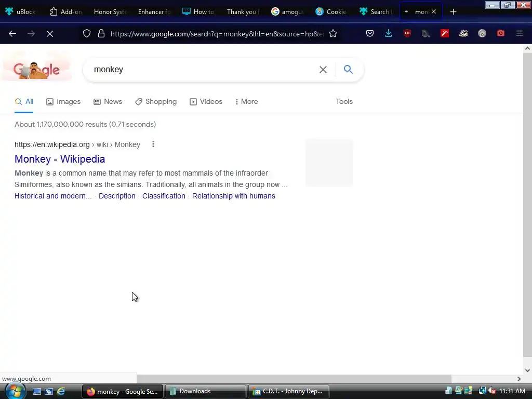
Task: Open the Switch between windows quick launch icon
Action: coord(49,391)
